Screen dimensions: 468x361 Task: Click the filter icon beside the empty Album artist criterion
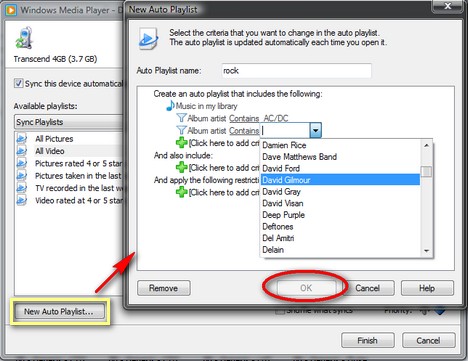coord(181,130)
